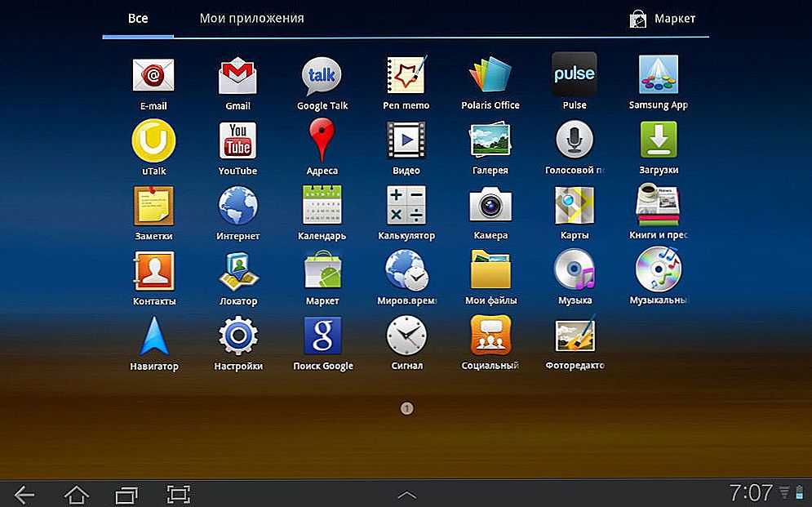This screenshot has width=812, height=507.
Task: Launch the Видео player
Action: 406,140
